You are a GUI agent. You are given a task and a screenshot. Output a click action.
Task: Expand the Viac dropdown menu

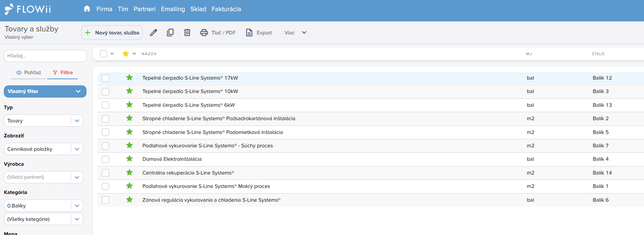click(295, 33)
